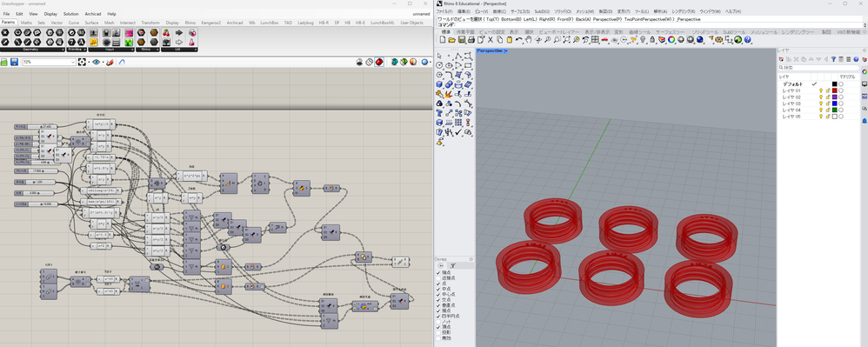Enable 無効 osnap checkbox
Screen dimensions: 868x347
[x=438, y=338]
